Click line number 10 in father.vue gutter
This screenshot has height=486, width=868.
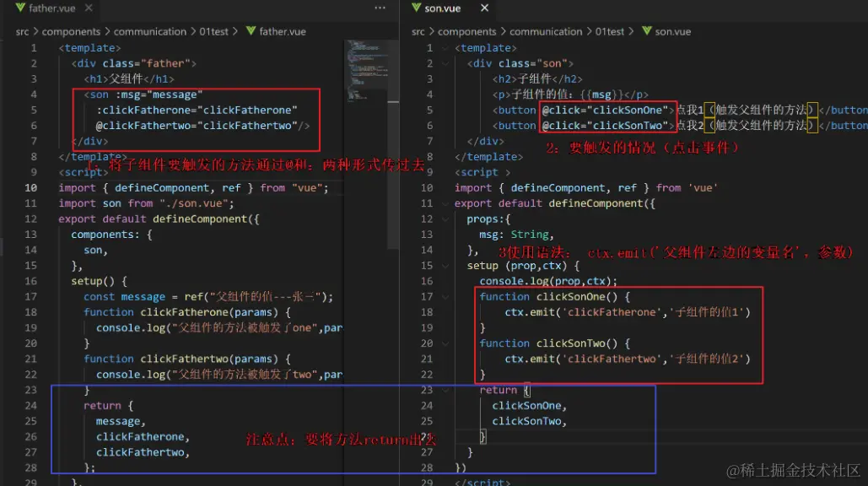pos(30,187)
